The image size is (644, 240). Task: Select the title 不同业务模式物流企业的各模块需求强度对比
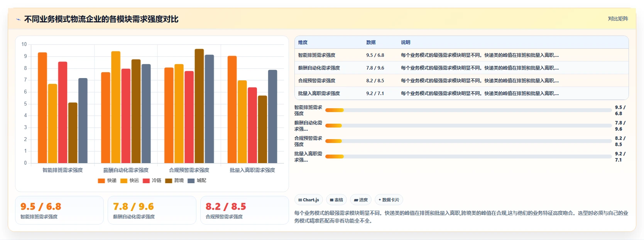(x=101, y=19)
